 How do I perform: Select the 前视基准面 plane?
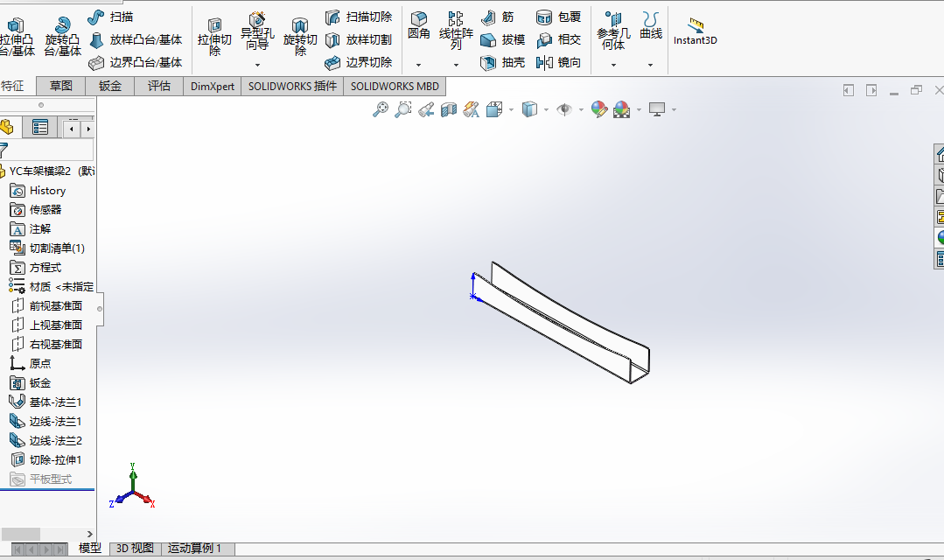[x=47, y=306]
